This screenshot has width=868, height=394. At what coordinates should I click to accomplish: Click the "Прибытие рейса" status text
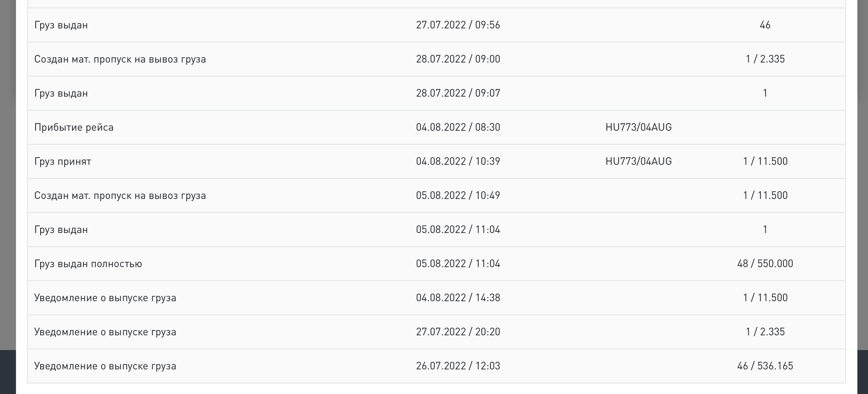[x=74, y=128]
